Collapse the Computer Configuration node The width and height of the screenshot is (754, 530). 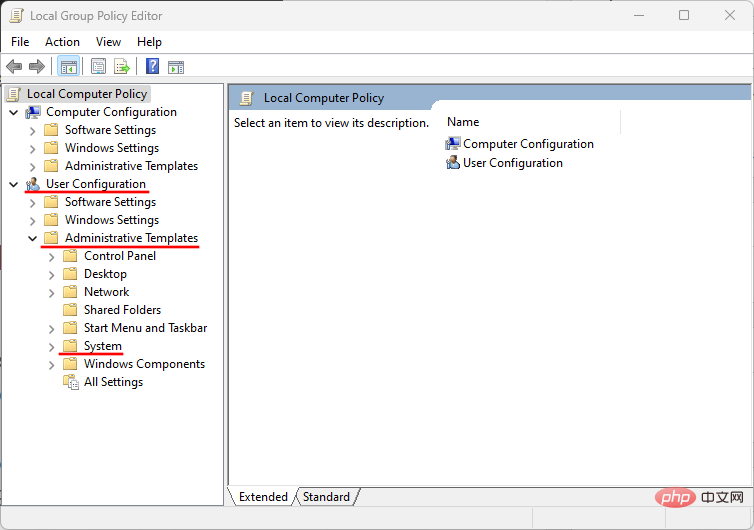pos(14,113)
